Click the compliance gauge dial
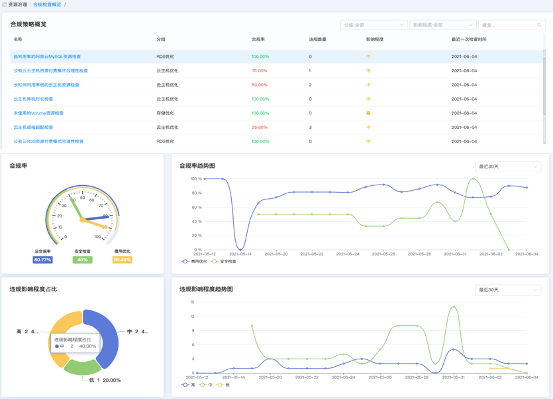 pos(83,215)
